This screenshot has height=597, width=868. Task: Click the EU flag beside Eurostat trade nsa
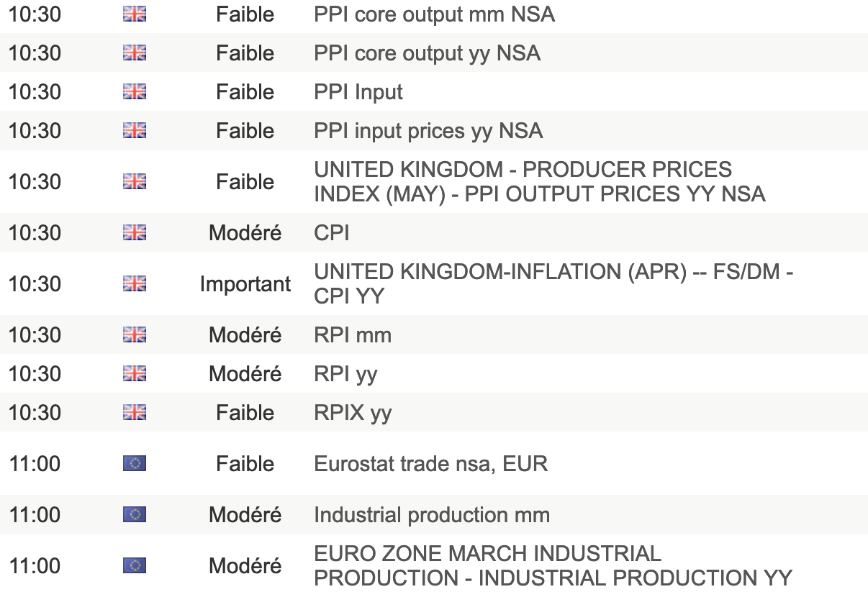tap(135, 464)
